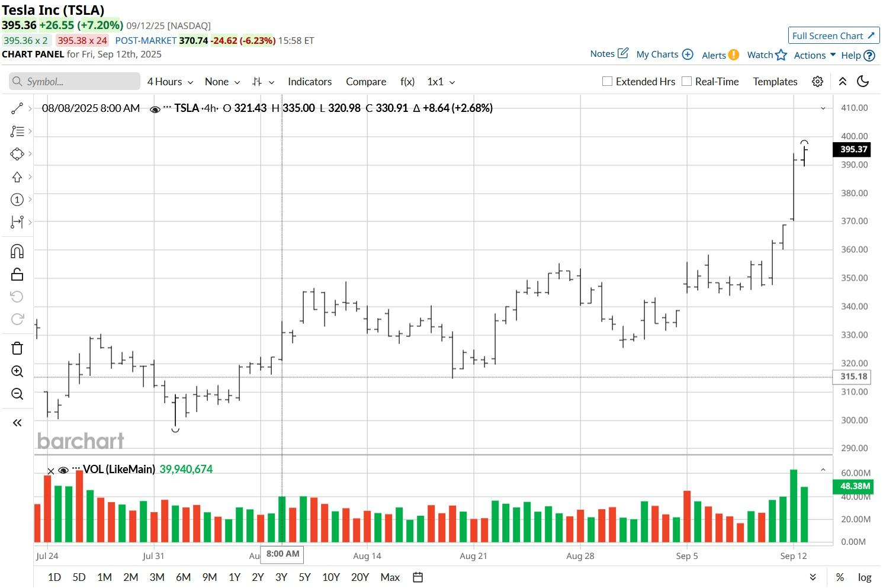This screenshot has width=883, height=588.
Task: Expand the bottom bar double chevron
Action: 813,577
